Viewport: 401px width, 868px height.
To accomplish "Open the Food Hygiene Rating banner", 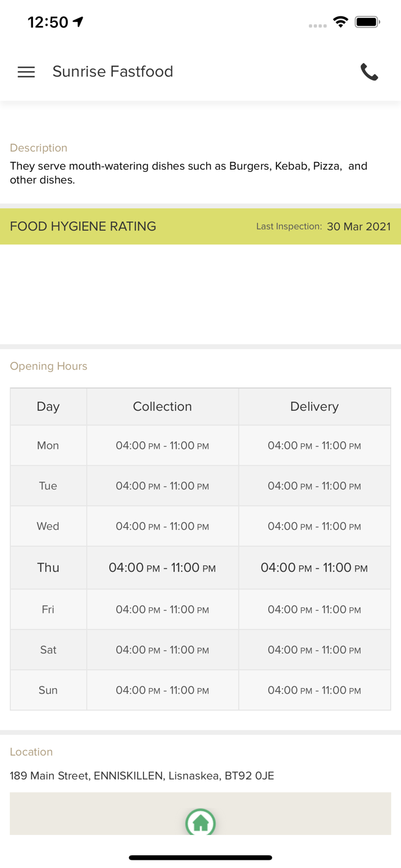I will point(83,226).
